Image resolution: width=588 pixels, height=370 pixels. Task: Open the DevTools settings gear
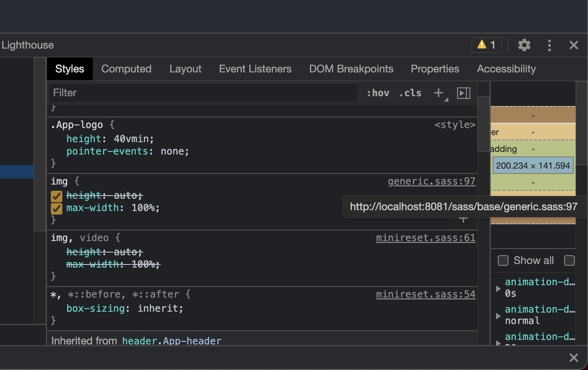pyautogui.click(x=524, y=45)
